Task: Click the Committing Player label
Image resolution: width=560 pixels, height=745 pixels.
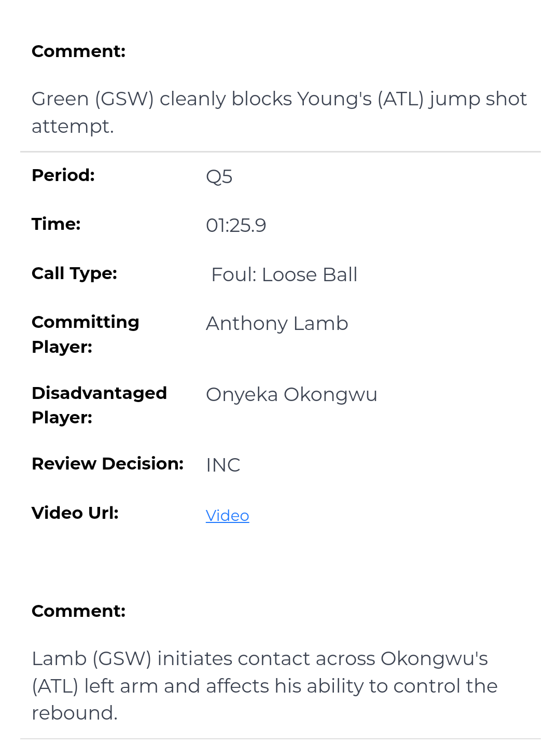Action: click(x=85, y=334)
